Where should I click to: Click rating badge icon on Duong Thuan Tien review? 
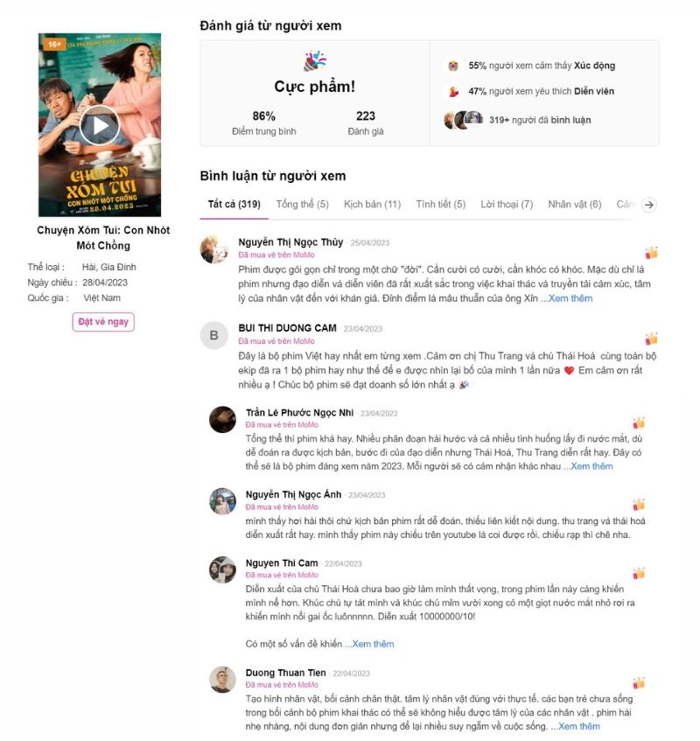point(639,682)
